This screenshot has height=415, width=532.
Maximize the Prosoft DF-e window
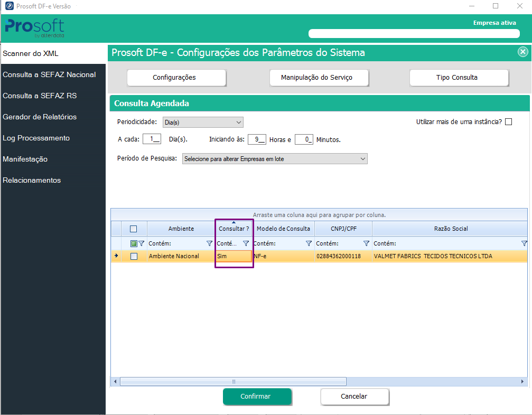(496, 6)
